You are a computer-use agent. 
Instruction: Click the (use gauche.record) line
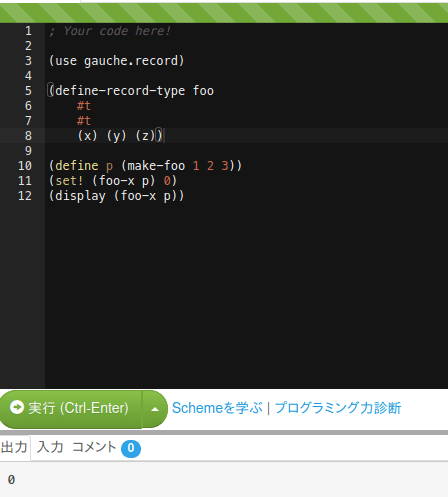point(116,61)
